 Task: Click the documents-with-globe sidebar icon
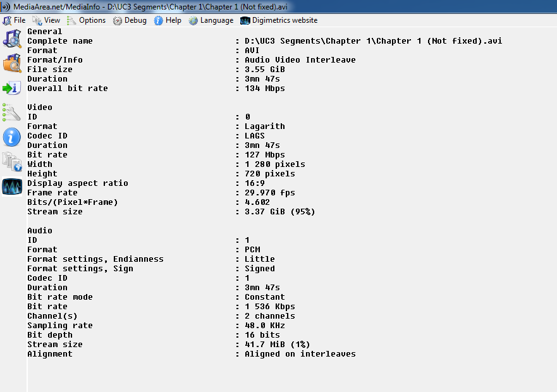coord(12,162)
